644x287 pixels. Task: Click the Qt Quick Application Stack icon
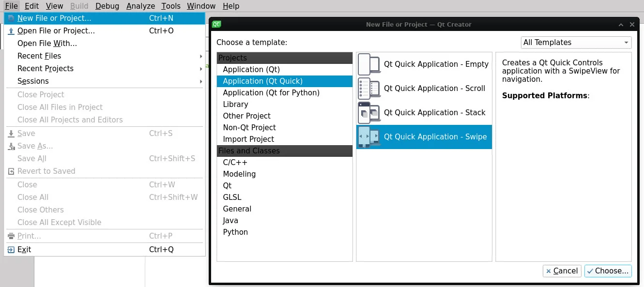[369, 113]
